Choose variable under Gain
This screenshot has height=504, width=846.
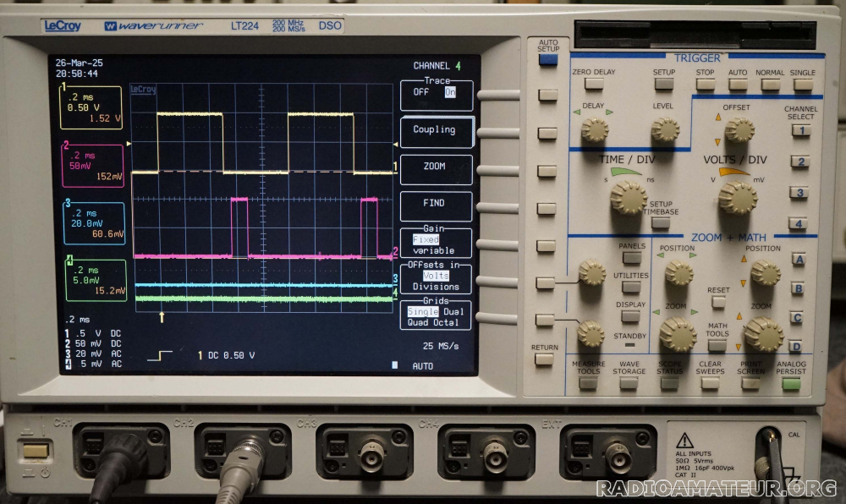(433, 250)
